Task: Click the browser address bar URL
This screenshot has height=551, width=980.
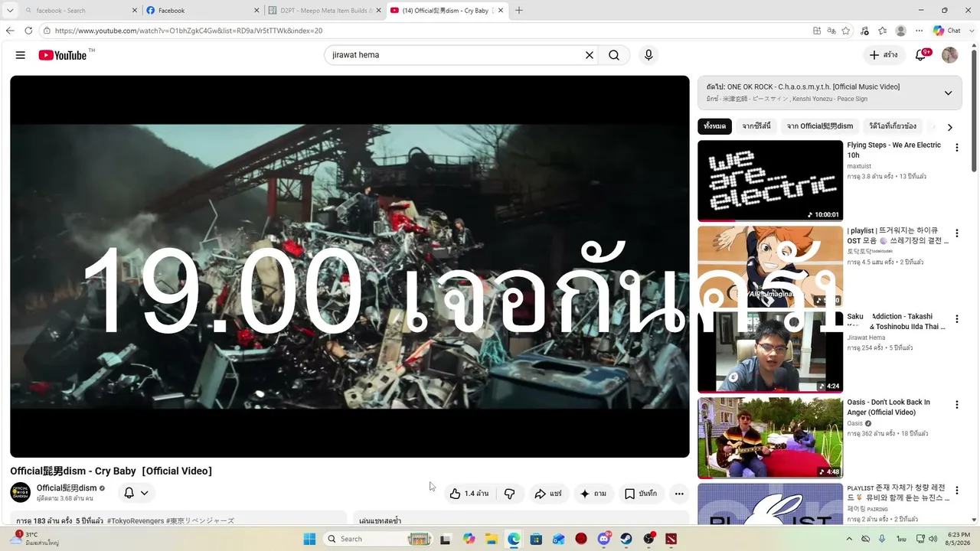Action: pyautogui.click(x=188, y=31)
